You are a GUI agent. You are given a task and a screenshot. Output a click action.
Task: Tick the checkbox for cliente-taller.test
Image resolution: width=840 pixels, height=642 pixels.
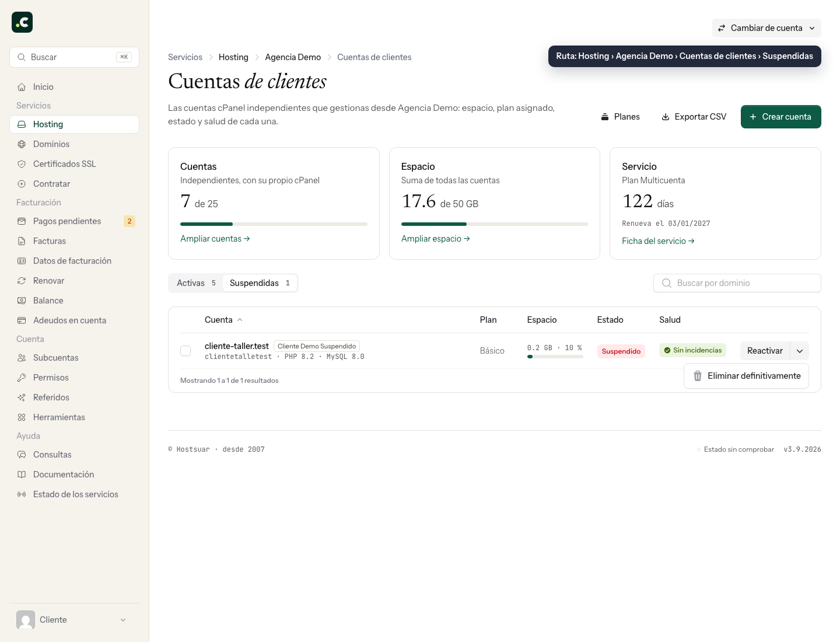point(185,351)
